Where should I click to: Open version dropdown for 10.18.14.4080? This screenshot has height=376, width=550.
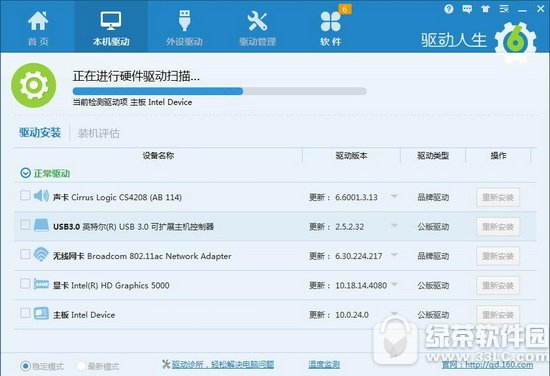pos(394,284)
